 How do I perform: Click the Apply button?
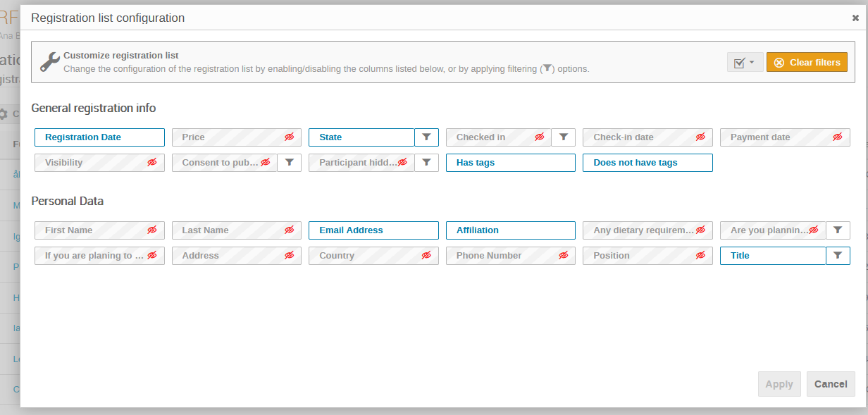click(779, 384)
